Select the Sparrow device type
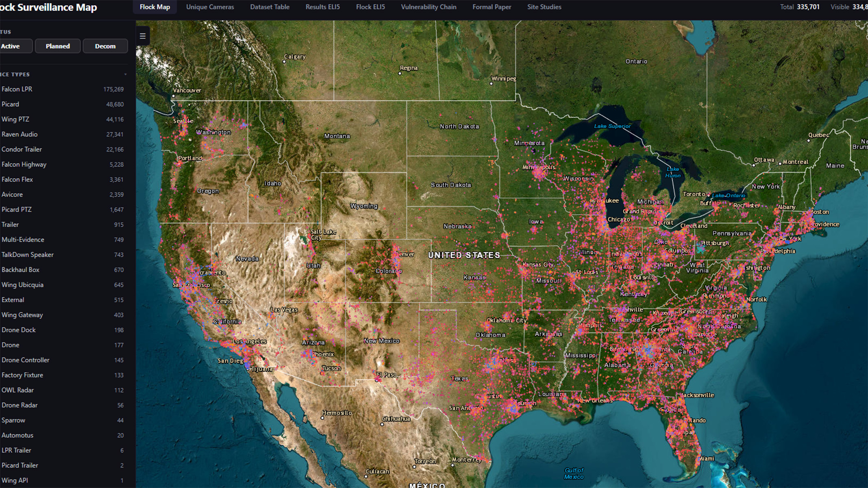The image size is (868, 488). click(x=63, y=420)
